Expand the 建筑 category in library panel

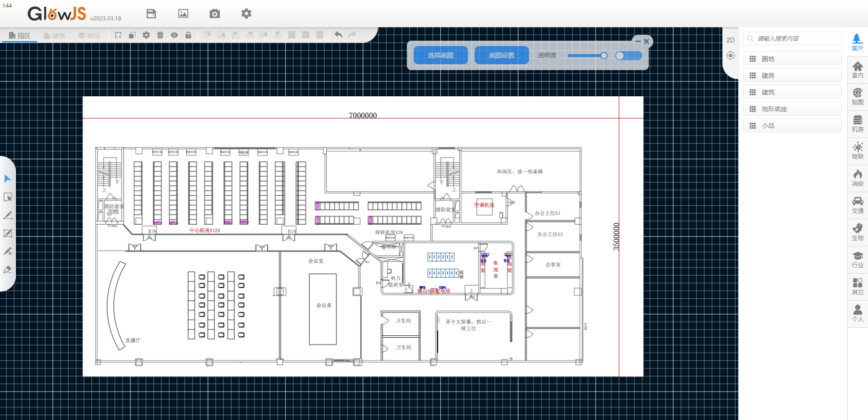click(793, 92)
